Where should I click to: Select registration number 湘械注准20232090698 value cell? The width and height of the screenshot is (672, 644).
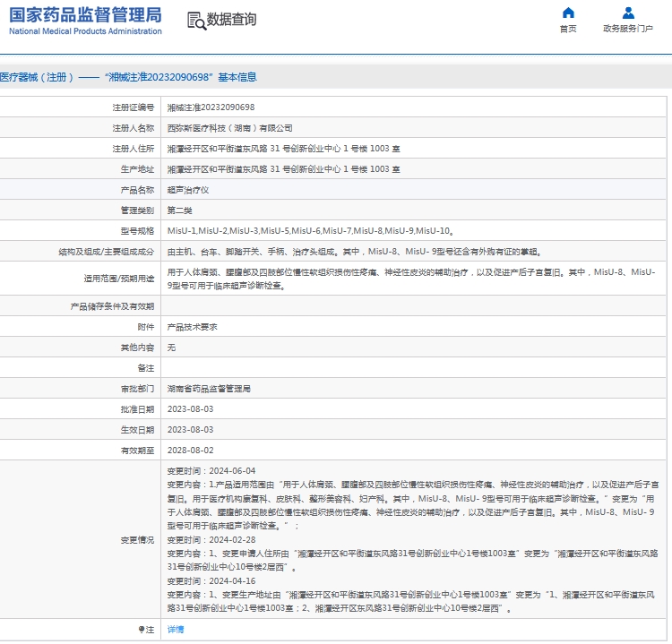click(211, 107)
